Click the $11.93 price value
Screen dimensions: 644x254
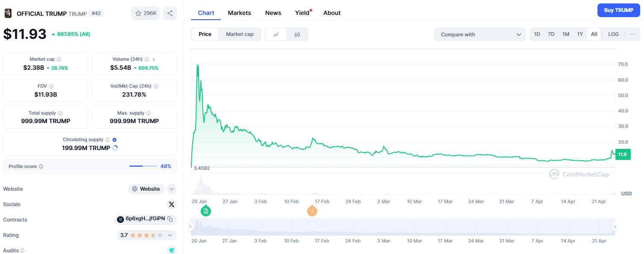25,34
